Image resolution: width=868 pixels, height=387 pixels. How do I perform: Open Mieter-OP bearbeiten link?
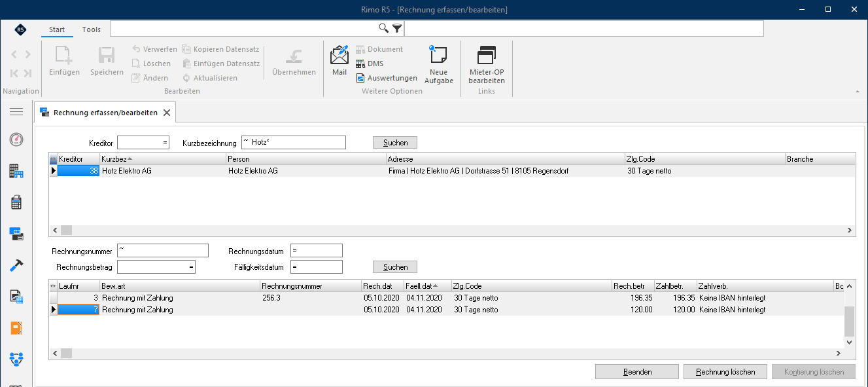[487, 64]
